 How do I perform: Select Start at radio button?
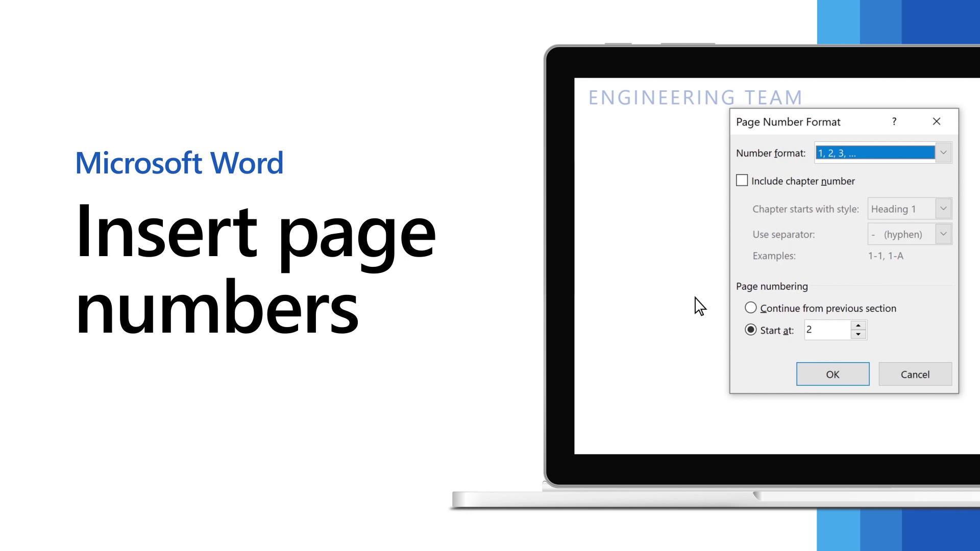750,330
